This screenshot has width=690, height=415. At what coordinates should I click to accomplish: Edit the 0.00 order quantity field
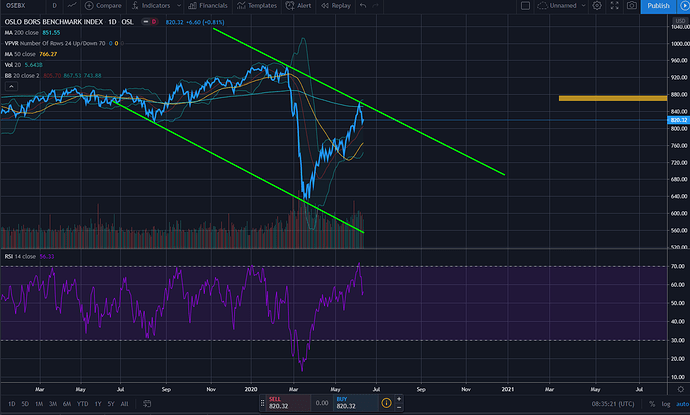322,403
